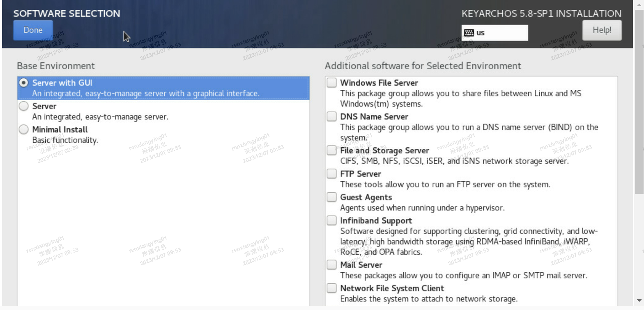Select the Server base environment
The height and width of the screenshot is (310, 644).
coord(24,106)
